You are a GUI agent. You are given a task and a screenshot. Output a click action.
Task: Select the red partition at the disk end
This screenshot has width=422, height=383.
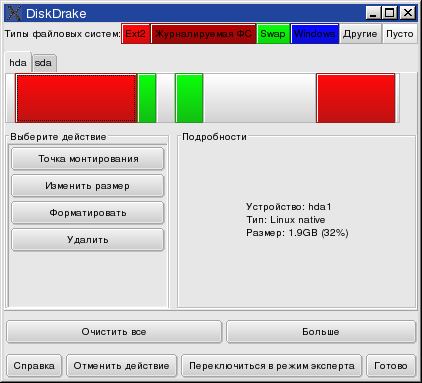click(x=356, y=98)
